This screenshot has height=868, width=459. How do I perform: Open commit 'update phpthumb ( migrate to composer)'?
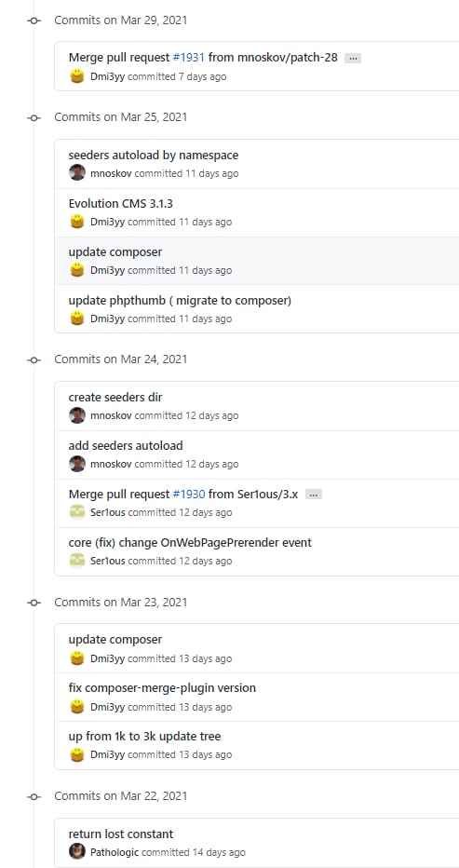[x=180, y=301]
